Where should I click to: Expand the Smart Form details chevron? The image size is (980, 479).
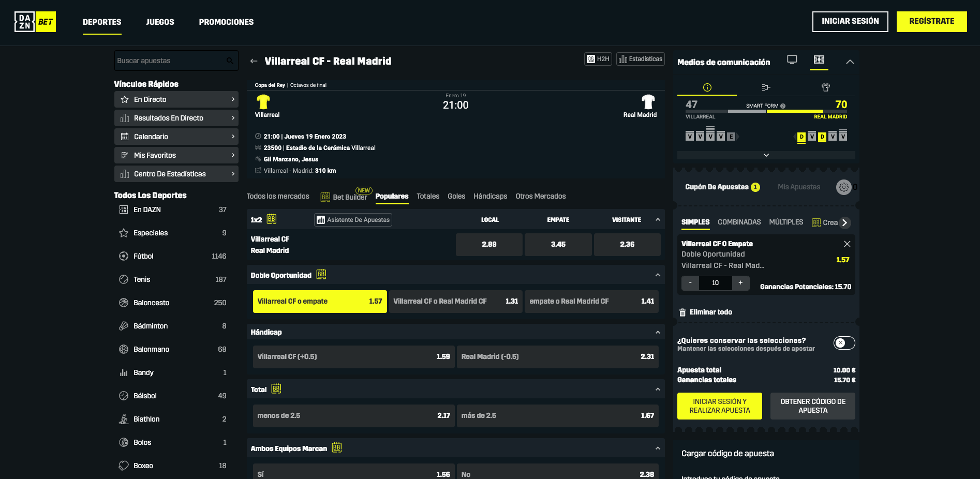coord(766,155)
